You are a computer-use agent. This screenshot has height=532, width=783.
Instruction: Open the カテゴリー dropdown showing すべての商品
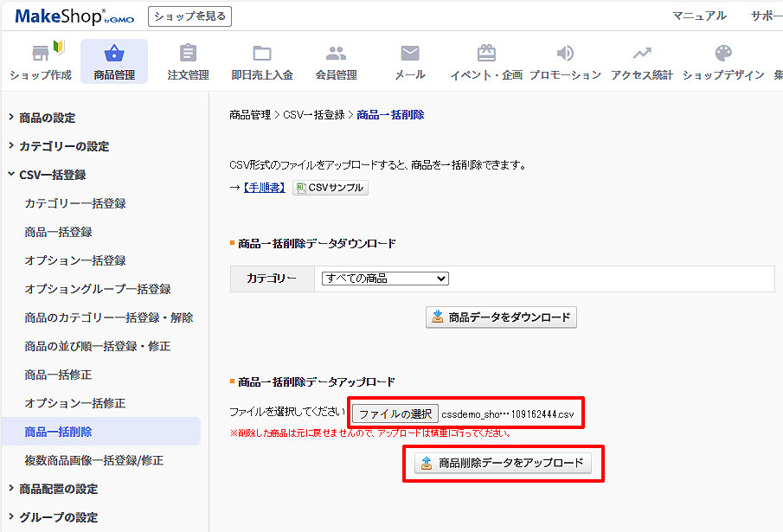click(385, 279)
